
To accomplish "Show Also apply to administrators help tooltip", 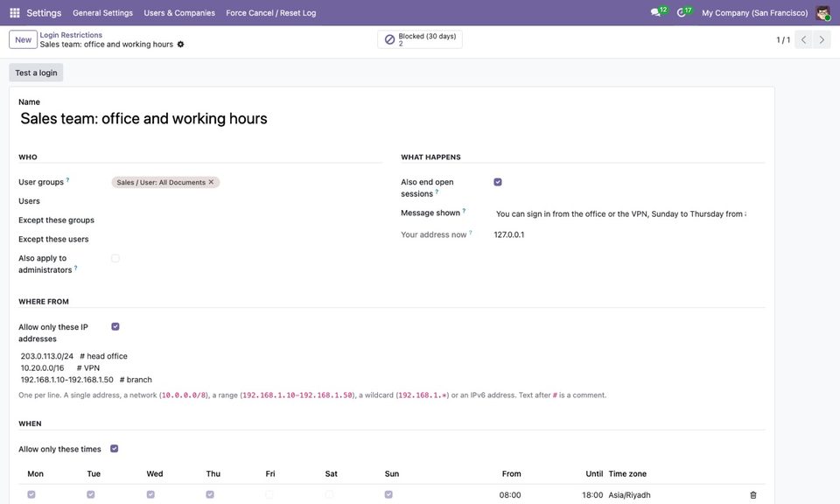I will [75, 268].
